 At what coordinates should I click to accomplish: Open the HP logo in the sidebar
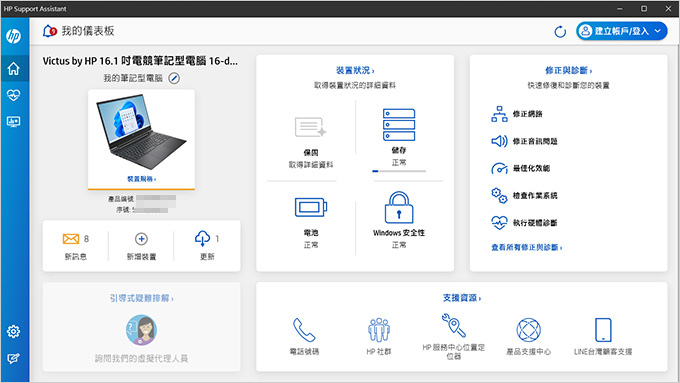(13, 36)
